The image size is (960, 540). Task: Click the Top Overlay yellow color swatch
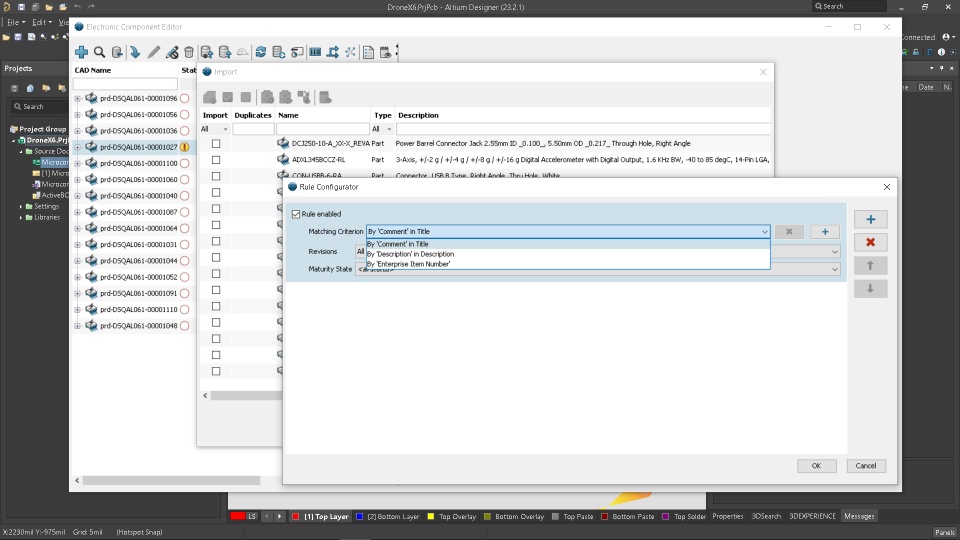pos(430,517)
